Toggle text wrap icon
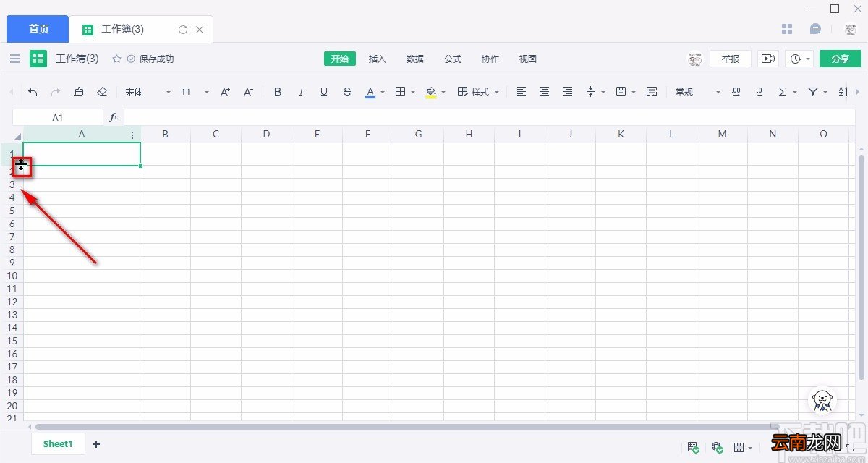This screenshot has height=463, width=868. pyautogui.click(x=652, y=92)
